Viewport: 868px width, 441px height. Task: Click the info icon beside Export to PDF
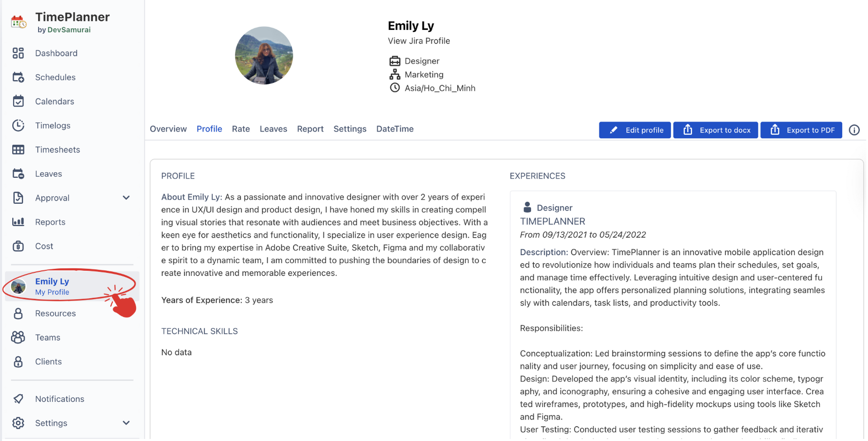coord(854,130)
